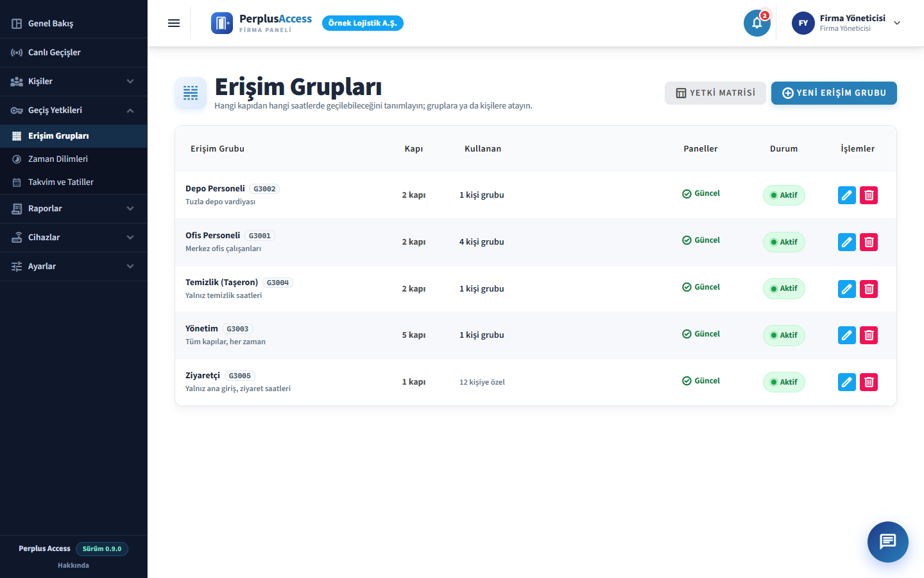Edit the Ofis Personeli group
The image size is (924, 578).
pos(847,242)
